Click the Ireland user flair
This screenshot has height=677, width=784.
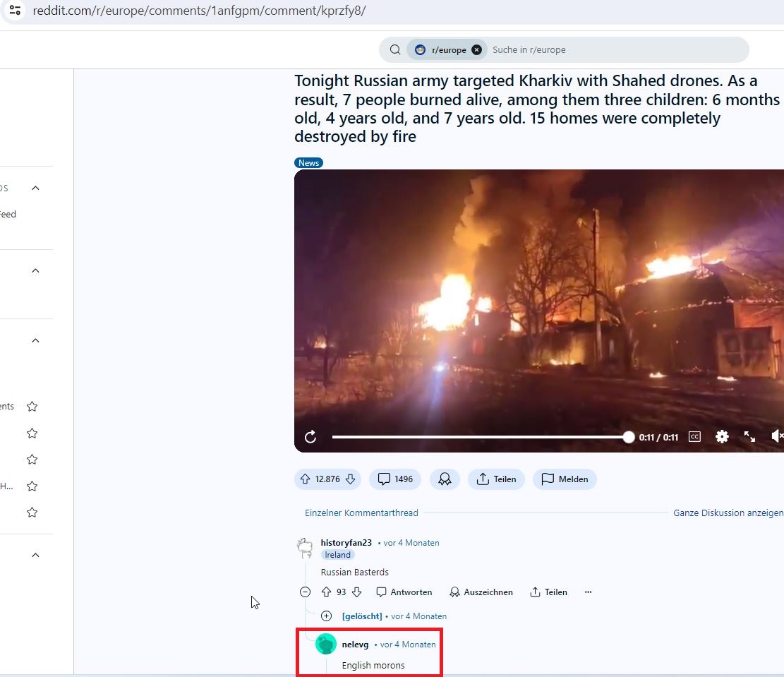[337, 555]
